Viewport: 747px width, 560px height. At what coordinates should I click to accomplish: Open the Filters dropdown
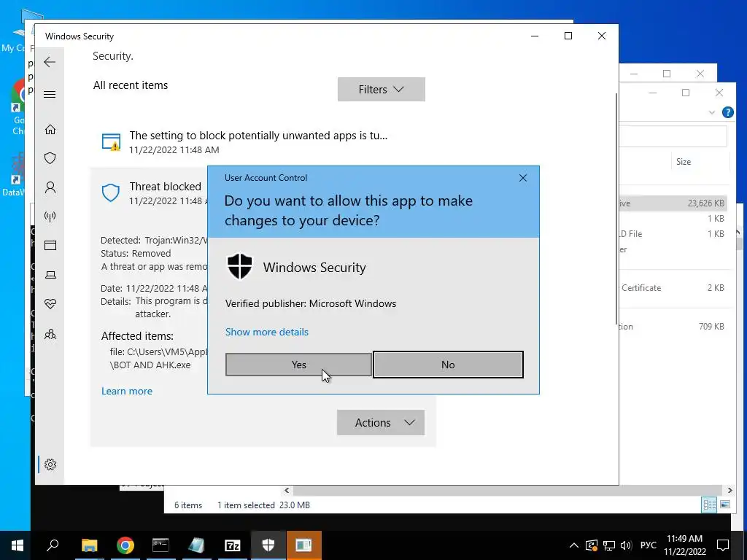click(x=381, y=90)
